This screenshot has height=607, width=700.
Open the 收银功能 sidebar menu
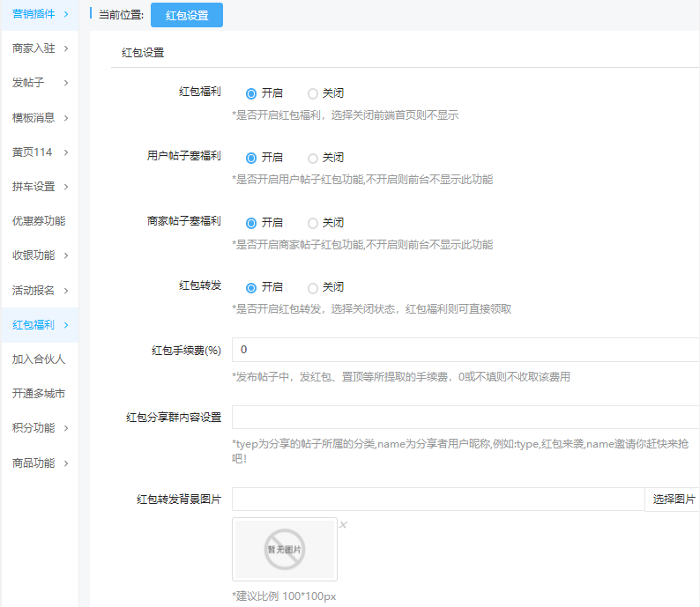point(41,255)
